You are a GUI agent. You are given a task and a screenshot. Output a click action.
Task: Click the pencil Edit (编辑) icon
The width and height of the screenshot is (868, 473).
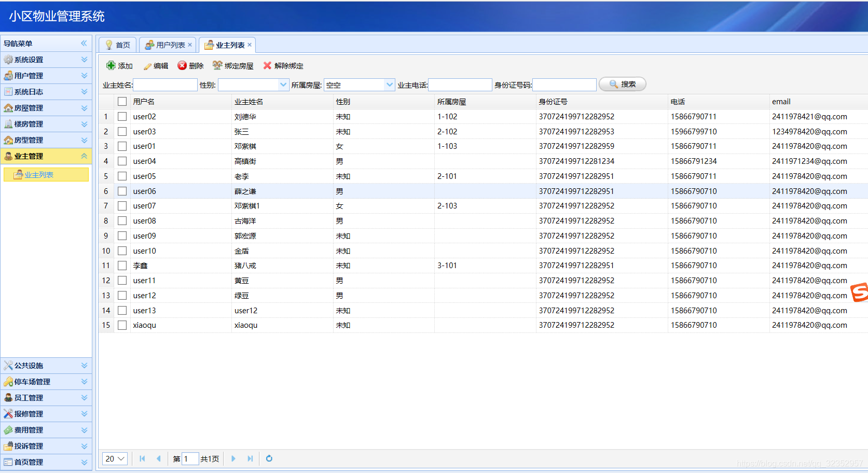coord(147,66)
